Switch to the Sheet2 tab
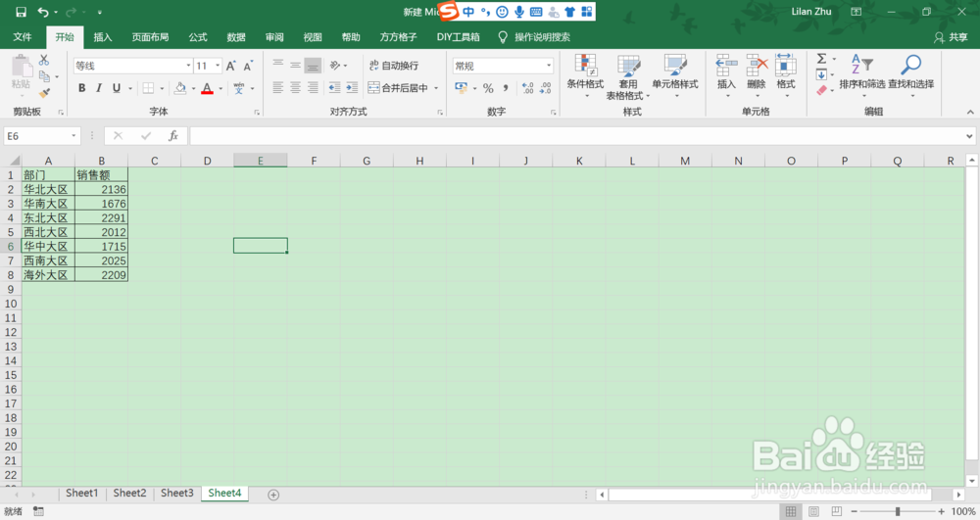 point(129,494)
